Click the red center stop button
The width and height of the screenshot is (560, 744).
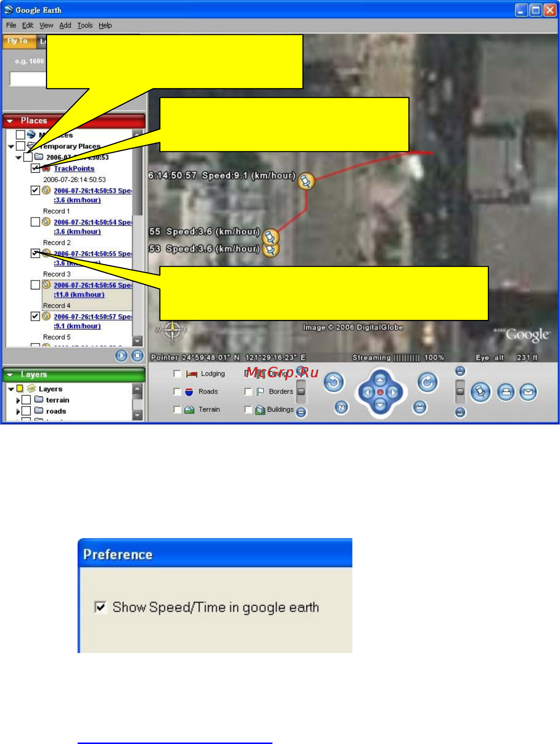(x=380, y=392)
